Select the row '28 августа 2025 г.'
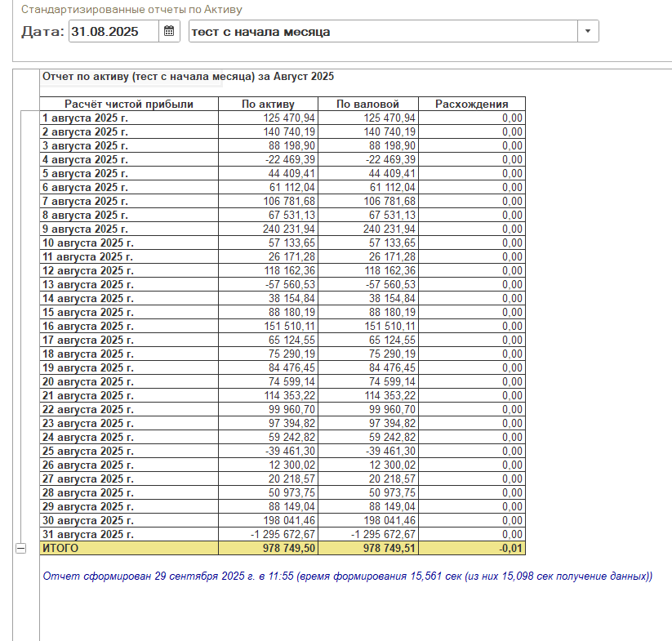This screenshot has height=641, width=672. (x=283, y=492)
